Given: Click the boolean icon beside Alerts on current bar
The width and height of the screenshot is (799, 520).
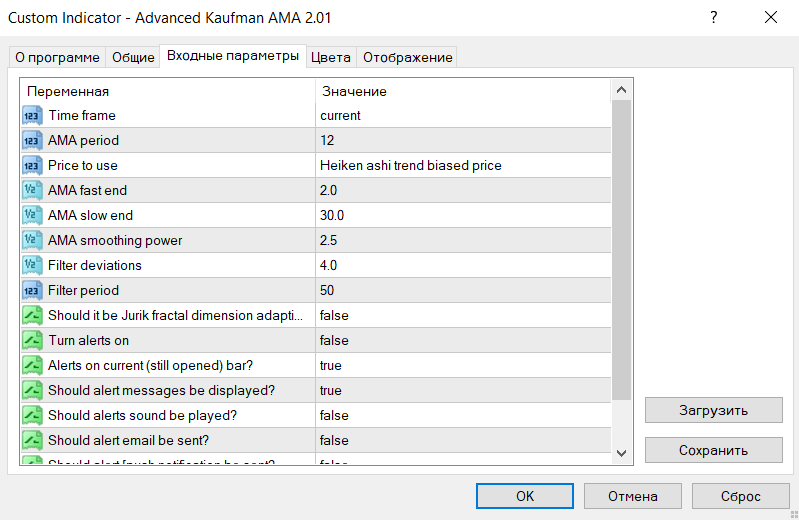Looking at the screenshot, I should 32,365.
